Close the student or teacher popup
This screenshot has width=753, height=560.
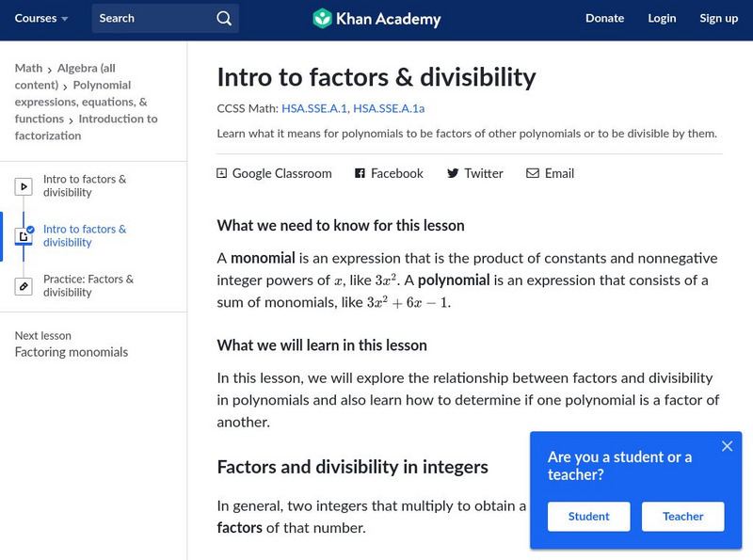[727, 446]
